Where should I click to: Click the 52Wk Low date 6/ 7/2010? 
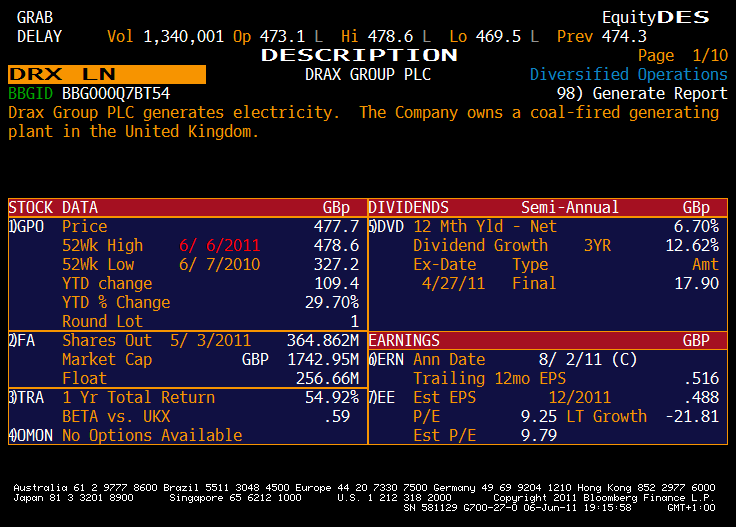(x=219, y=265)
